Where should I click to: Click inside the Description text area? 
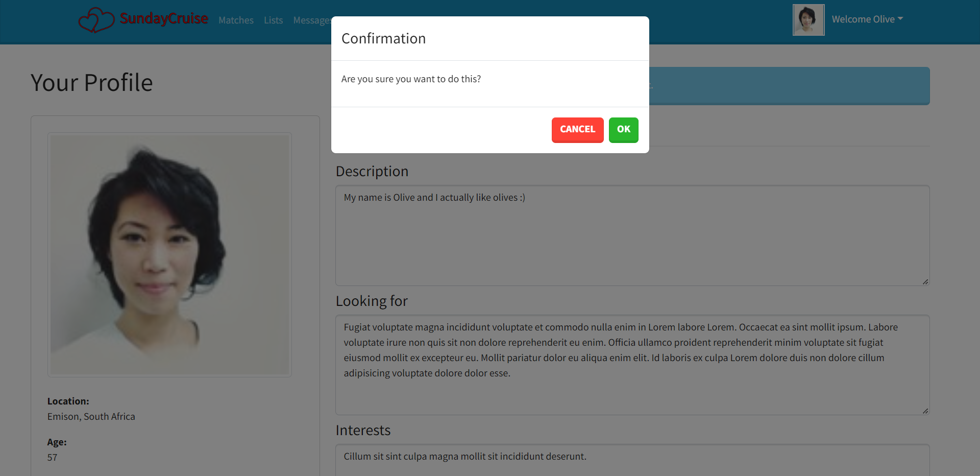tap(632, 235)
